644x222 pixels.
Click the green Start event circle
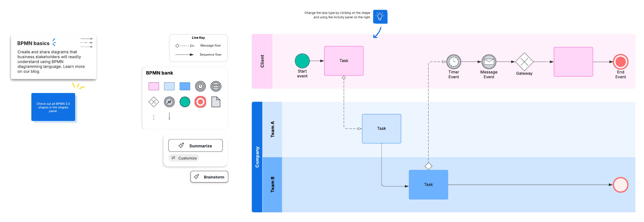pyautogui.click(x=302, y=61)
